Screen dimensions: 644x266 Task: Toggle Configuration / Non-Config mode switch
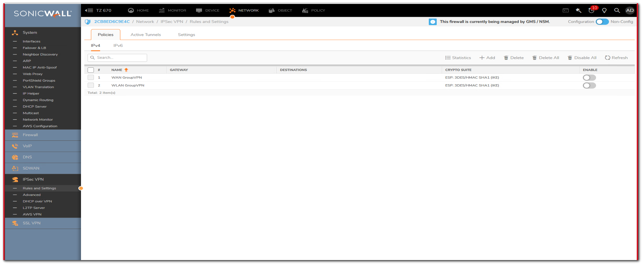pos(602,22)
